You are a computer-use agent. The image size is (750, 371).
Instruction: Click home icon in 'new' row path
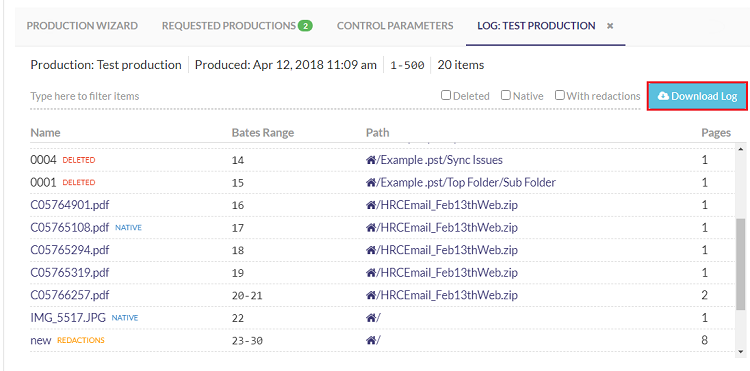tap(371, 340)
